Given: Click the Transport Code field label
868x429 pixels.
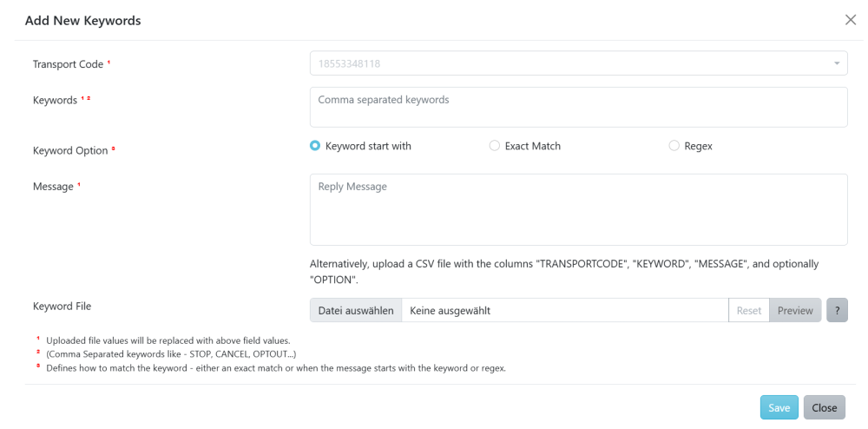Looking at the screenshot, I should point(68,64).
